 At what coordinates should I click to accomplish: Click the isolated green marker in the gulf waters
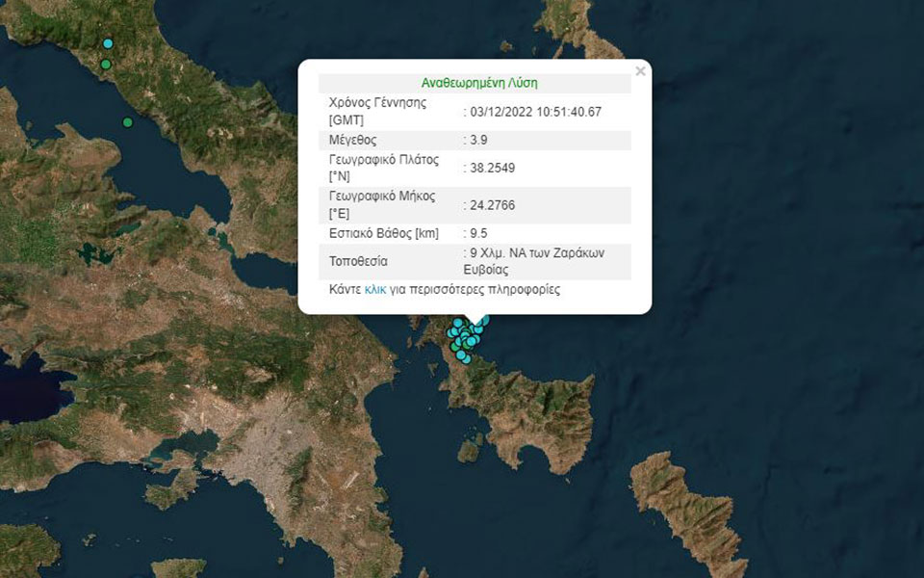[127, 121]
